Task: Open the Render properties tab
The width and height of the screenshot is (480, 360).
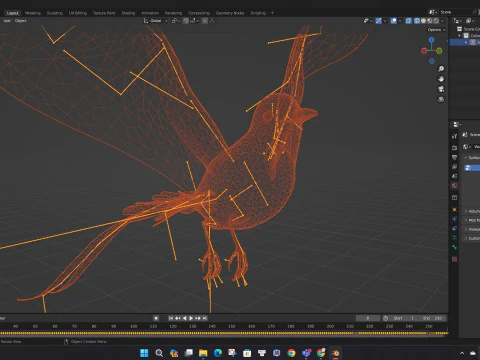Action: click(454, 148)
